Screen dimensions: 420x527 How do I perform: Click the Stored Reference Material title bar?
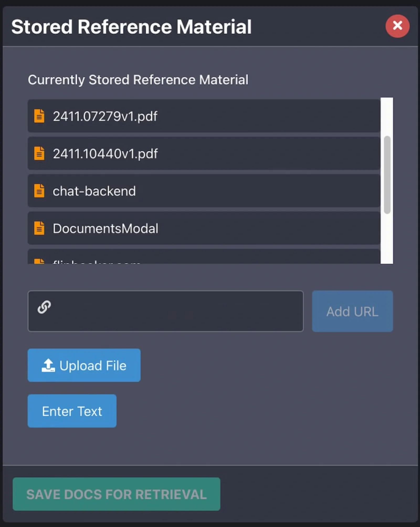pyautogui.click(x=131, y=26)
